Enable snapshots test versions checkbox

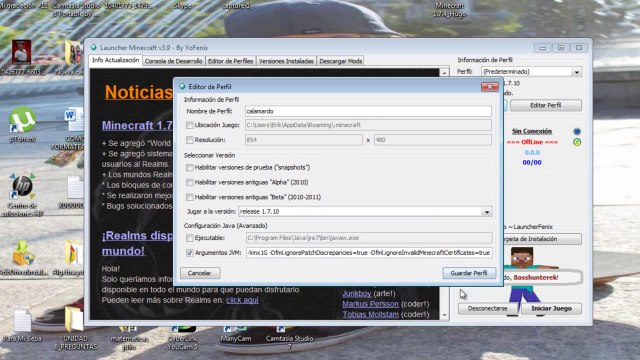click(189, 168)
